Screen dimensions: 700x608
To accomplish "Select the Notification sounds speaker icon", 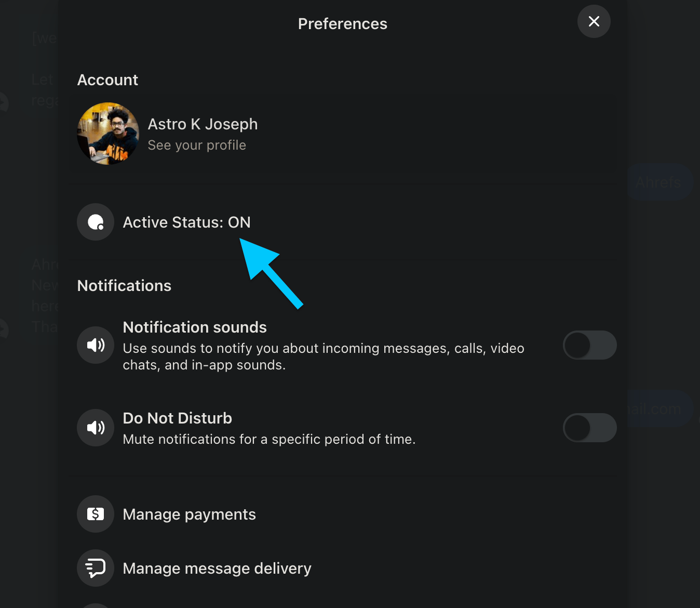I will [x=96, y=345].
